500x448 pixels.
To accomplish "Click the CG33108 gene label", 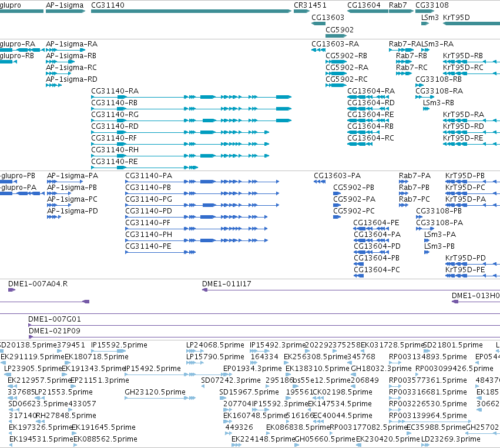I will pyautogui.click(x=432, y=5).
